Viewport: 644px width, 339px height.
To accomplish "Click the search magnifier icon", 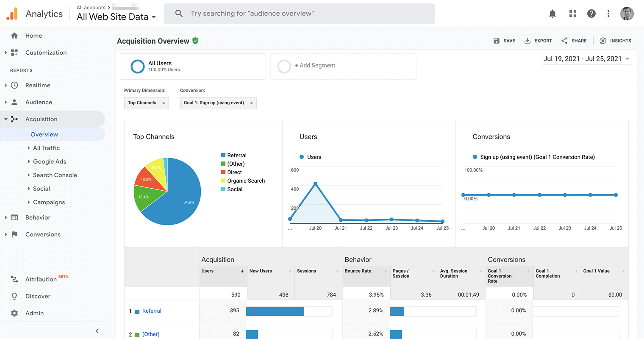I will pyautogui.click(x=179, y=14).
